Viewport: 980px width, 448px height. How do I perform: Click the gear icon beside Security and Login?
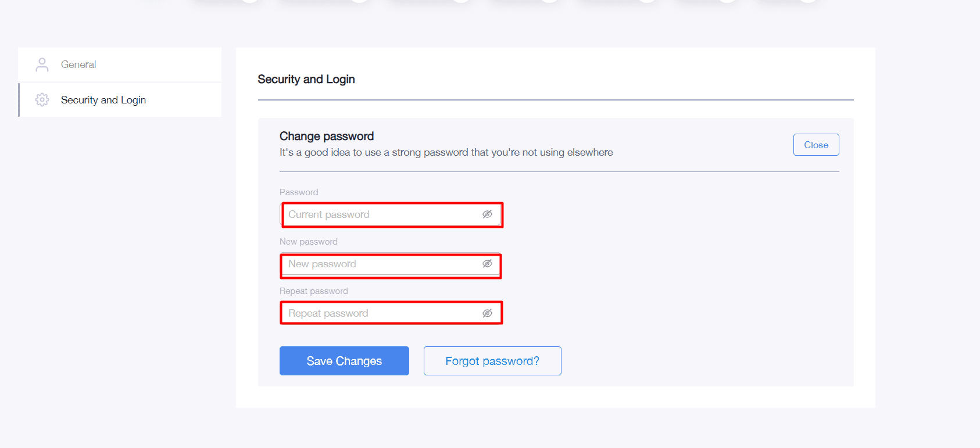tap(42, 100)
